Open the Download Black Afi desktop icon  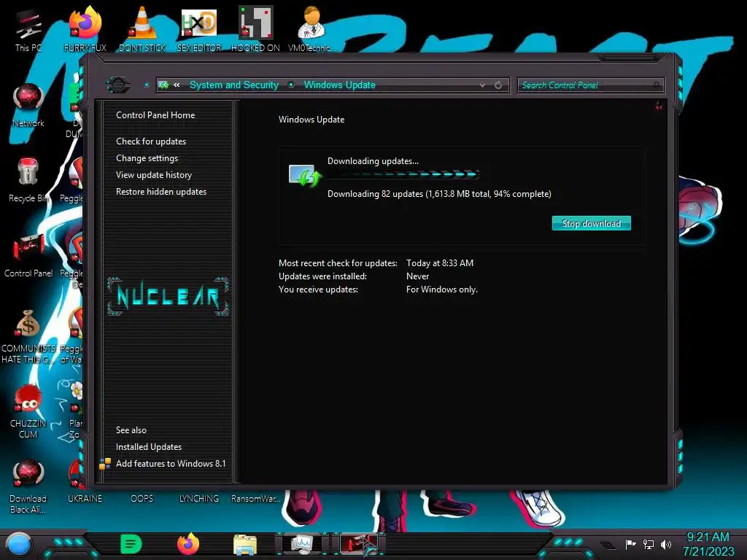point(28,486)
